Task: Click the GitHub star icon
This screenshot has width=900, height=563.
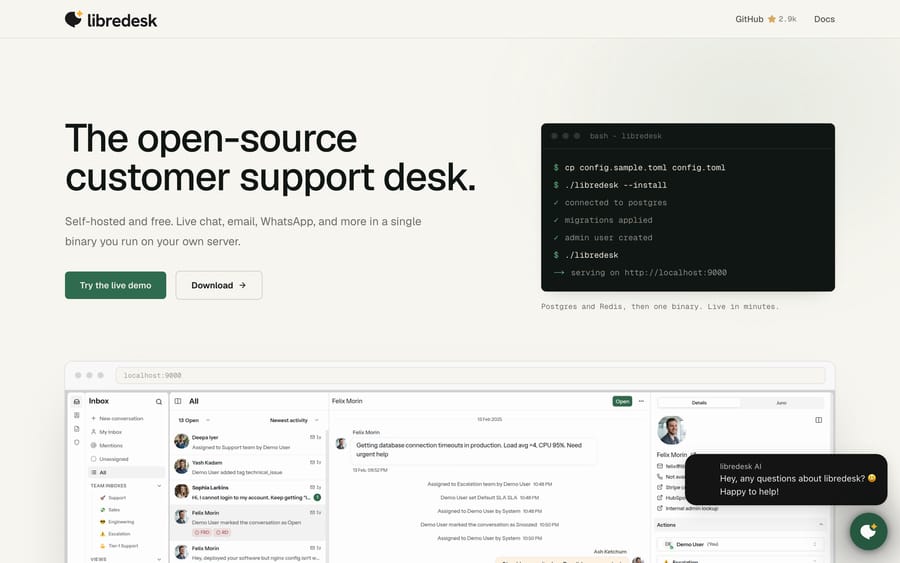Action: click(x=771, y=19)
